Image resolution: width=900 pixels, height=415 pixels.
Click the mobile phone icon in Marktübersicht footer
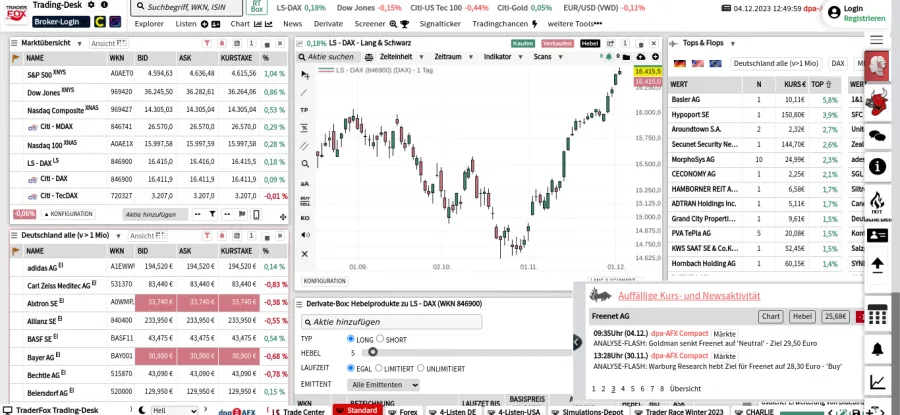256,215
